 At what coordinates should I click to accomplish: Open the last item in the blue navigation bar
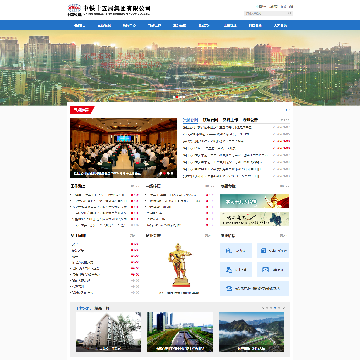coord(280,25)
